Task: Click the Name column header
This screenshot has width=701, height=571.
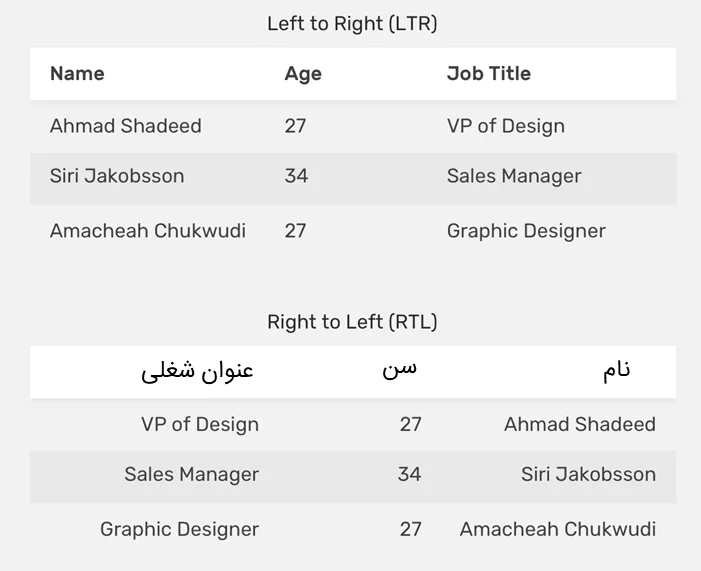Action: click(77, 74)
